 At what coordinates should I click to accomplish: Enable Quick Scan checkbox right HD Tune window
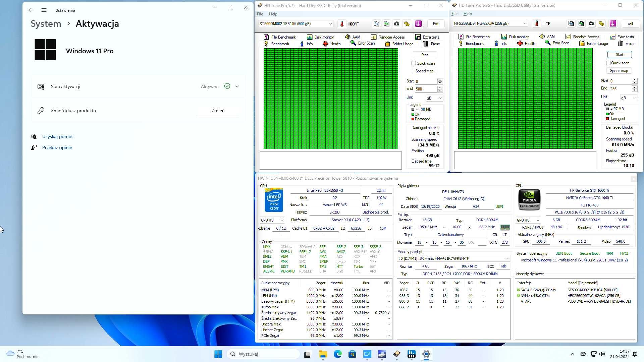coord(608,63)
